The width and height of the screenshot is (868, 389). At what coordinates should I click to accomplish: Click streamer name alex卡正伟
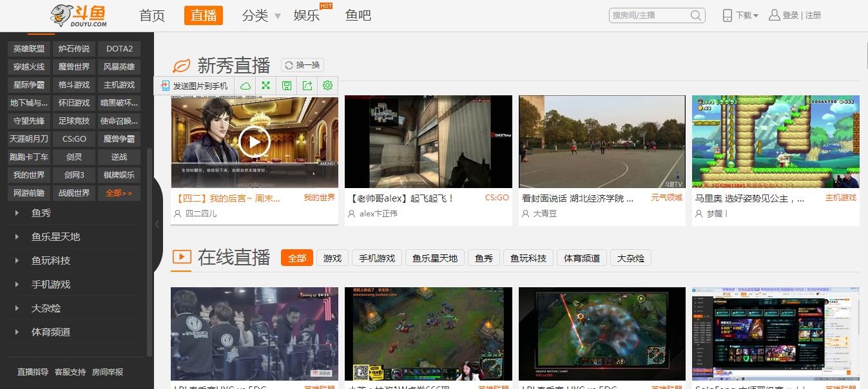[x=378, y=213]
